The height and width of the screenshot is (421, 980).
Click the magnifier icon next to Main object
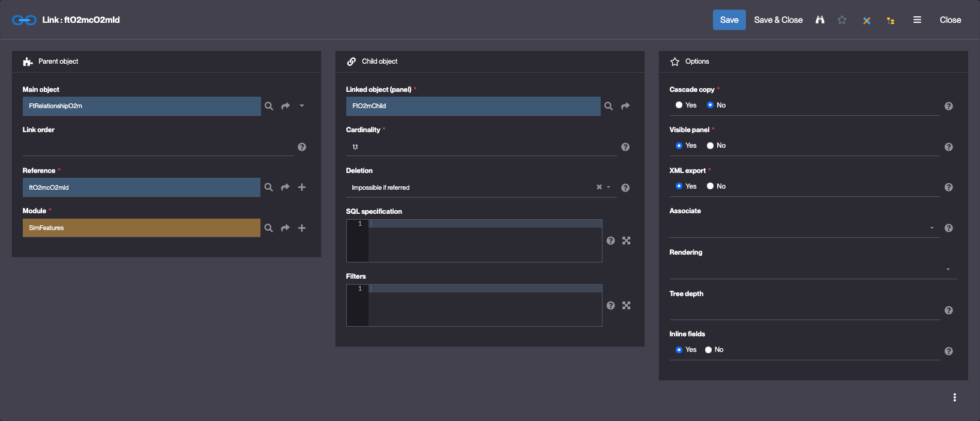coord(269,106)
